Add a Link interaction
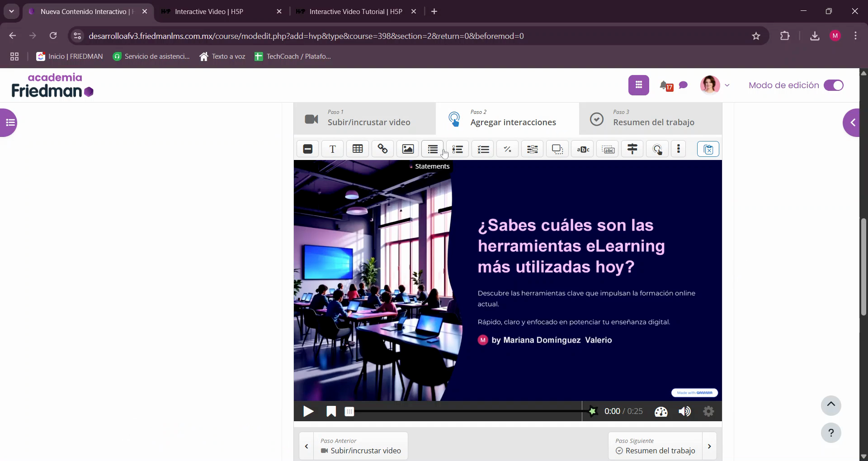The width and height of the screenshot is (868, 461). pyautogui.click(x=383, y=149)
